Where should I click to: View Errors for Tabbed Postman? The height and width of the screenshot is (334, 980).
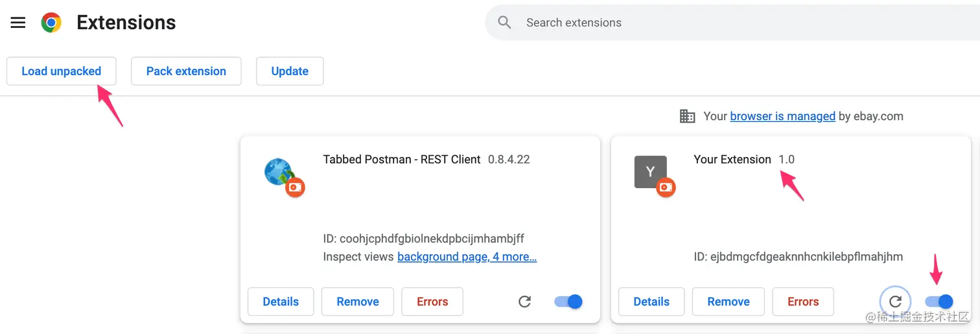click(432, 302)
